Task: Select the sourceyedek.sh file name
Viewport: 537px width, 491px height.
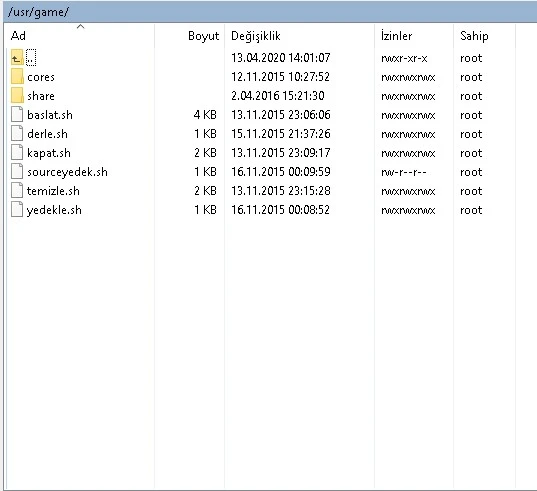Action: (x=67, y=172)
